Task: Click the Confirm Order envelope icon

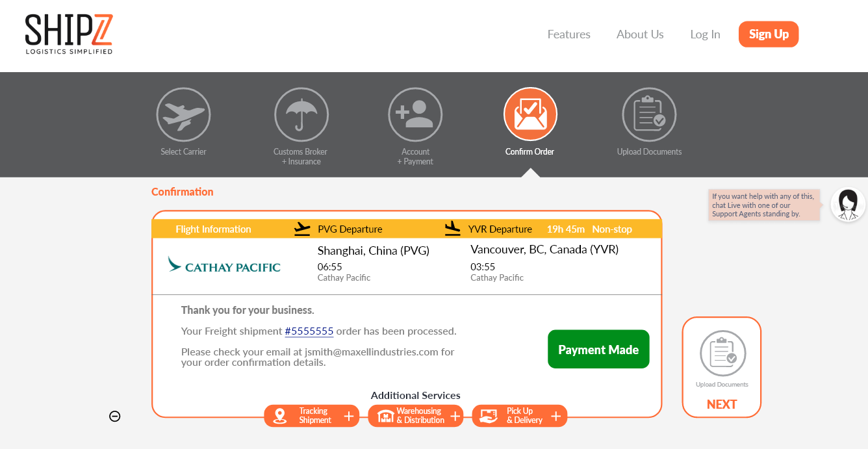Action: click(x=530, y=114)
